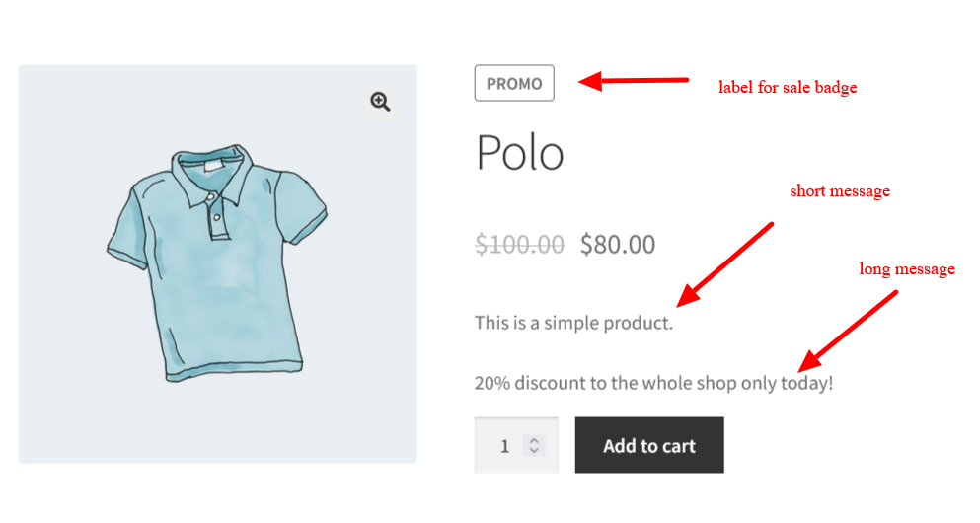
Task: Click the Add to cart button
Action: (649, 445)
